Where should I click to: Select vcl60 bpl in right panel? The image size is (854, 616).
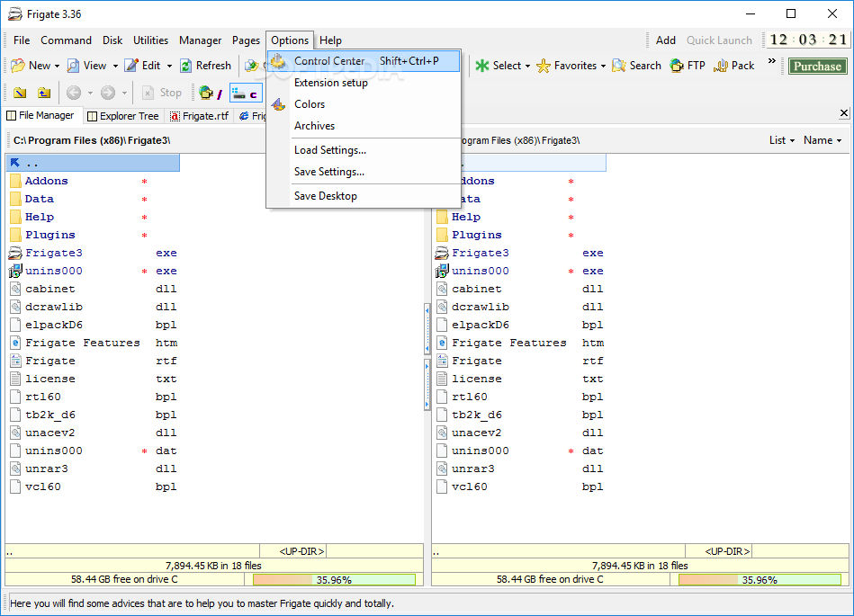520,487
